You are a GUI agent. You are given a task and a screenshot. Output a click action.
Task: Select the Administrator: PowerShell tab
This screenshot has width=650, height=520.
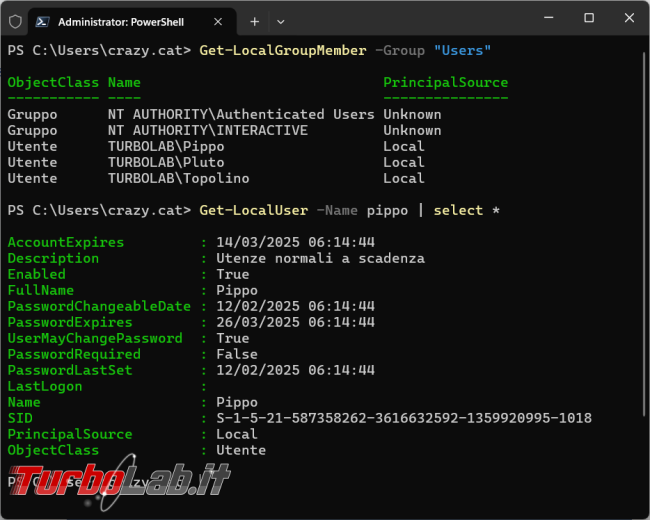[x=132, y=22]
